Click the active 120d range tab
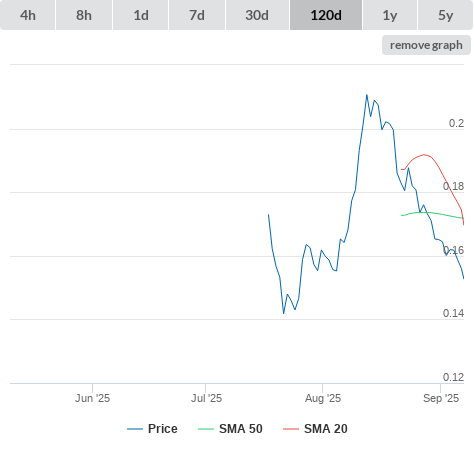This screenshot has width=474, height=455. point(326,15)
